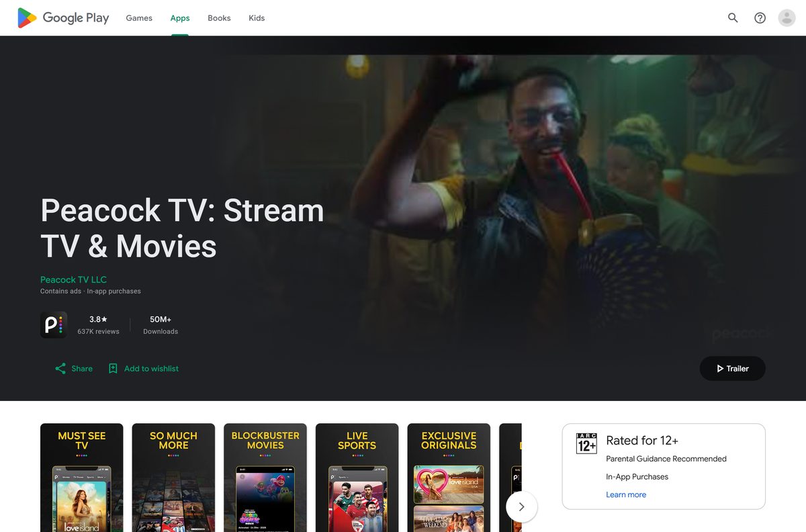
Task: Click the Share text label
Action: point(82,369)
